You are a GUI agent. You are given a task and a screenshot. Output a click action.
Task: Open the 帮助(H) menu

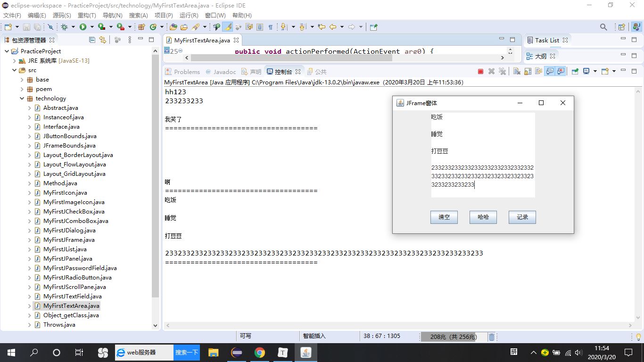pos(242,16)
